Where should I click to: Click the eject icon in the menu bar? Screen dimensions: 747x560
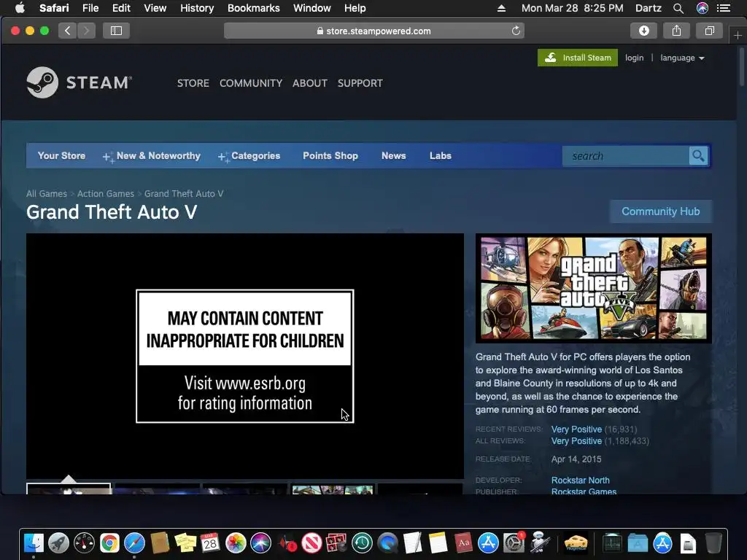(x=501, y=8)
